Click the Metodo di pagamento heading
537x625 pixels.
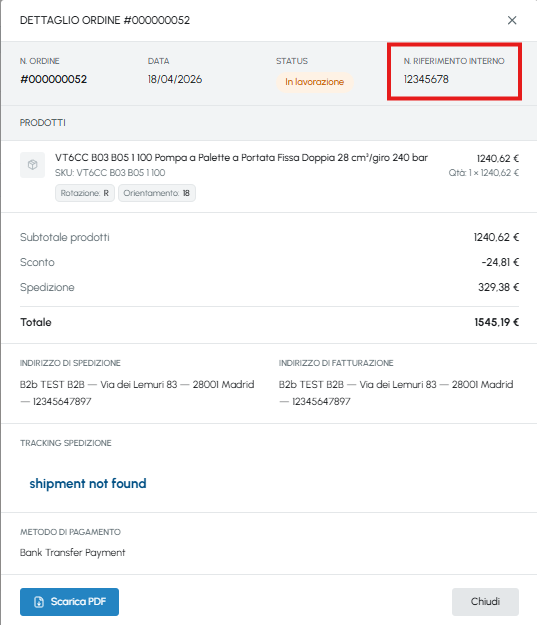pyautogui.click(x=70, y=532)
